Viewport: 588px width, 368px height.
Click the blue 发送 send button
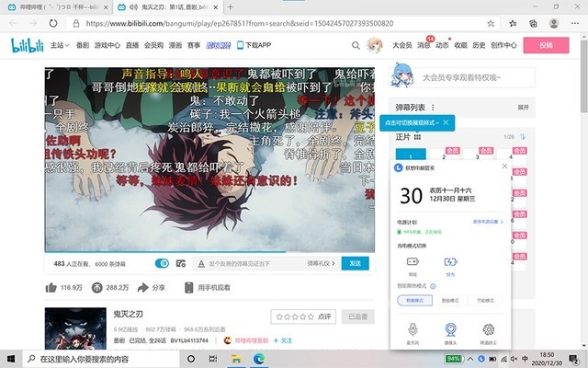(x=356, y=264)
